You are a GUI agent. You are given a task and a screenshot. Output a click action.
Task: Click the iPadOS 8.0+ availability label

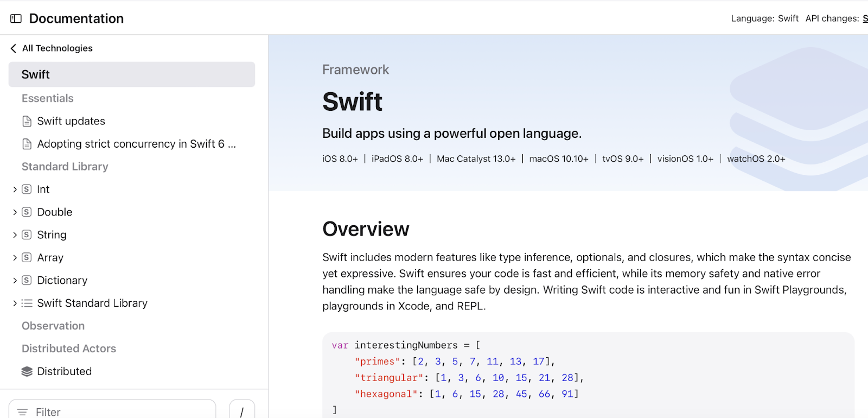coord(397,159)
